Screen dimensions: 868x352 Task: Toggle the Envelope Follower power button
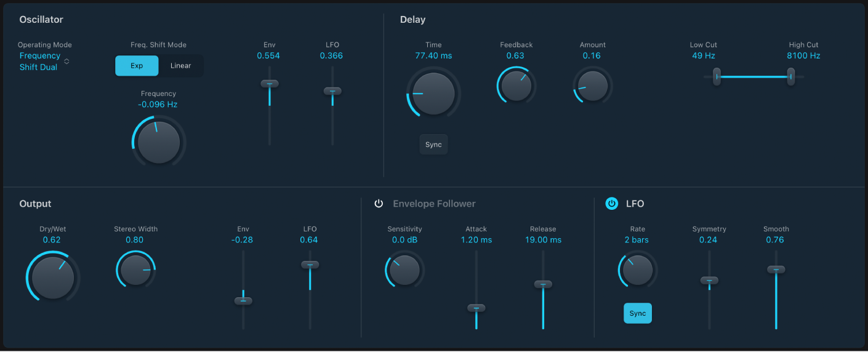click(379, 204)
